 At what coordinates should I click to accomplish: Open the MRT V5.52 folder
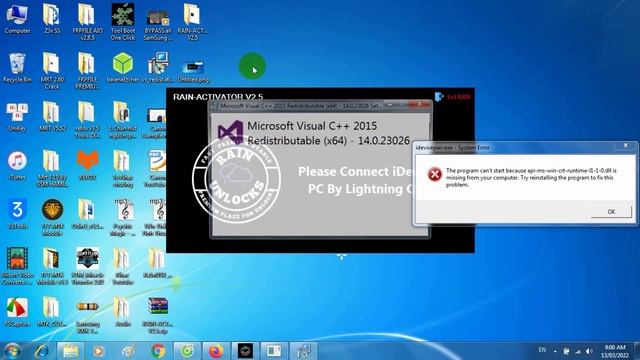[52, 117]
